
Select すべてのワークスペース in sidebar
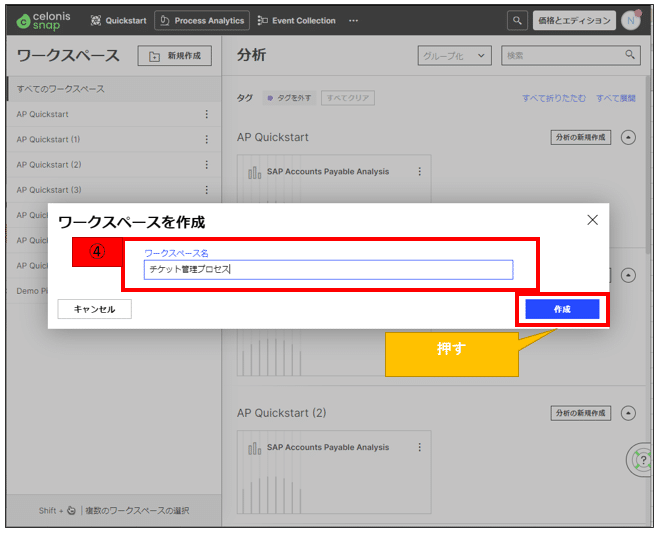point(113,89)
